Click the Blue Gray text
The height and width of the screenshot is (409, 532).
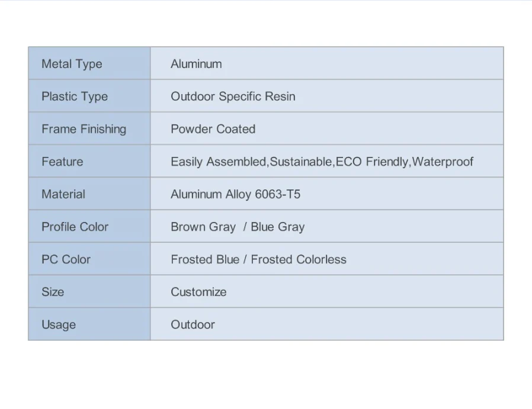pyautogui.click(x=277, y=227)
